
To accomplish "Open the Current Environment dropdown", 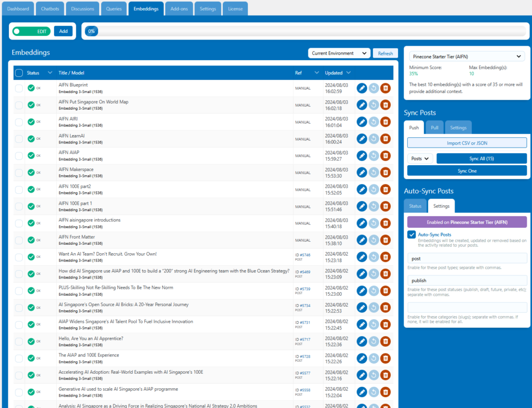I will [339, 53].
